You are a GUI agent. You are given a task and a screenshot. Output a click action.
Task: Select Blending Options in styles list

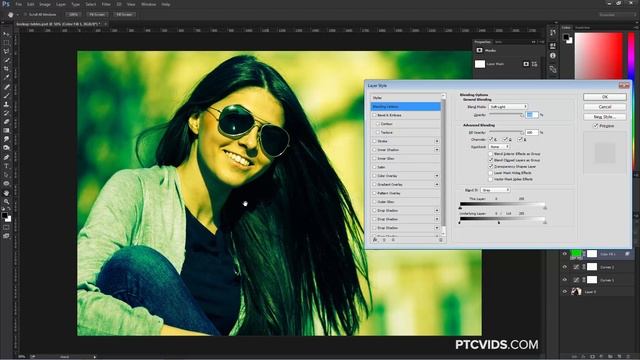click(406, 107)
